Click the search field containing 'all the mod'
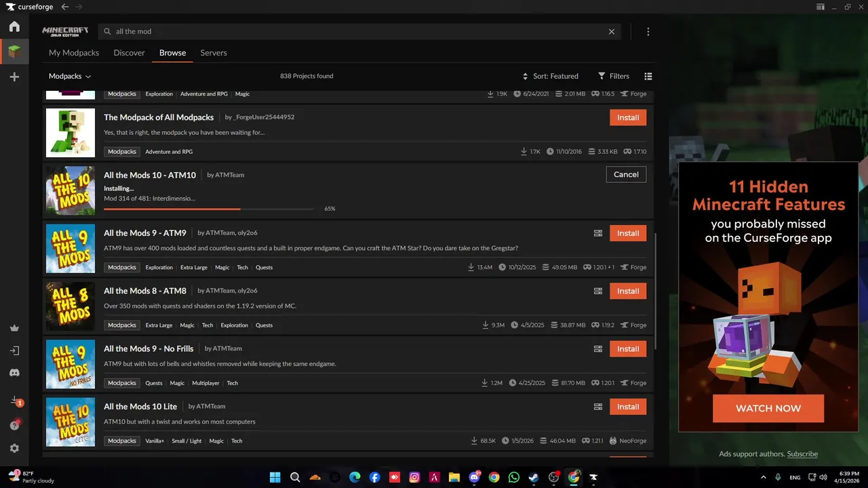Screen dimensions: 868x488 click(359, 31)
